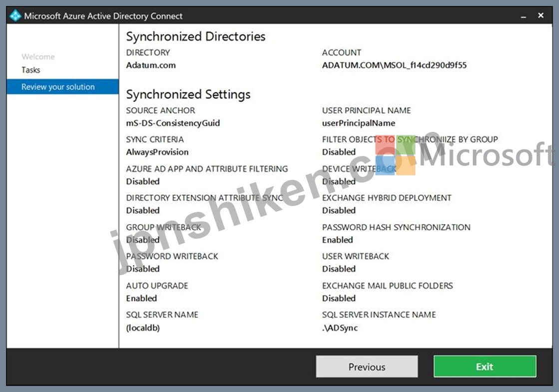Click Enabled value under Password Hash Synchronization
The height and width of the screenshot is (392, 559).
(338, 240)
